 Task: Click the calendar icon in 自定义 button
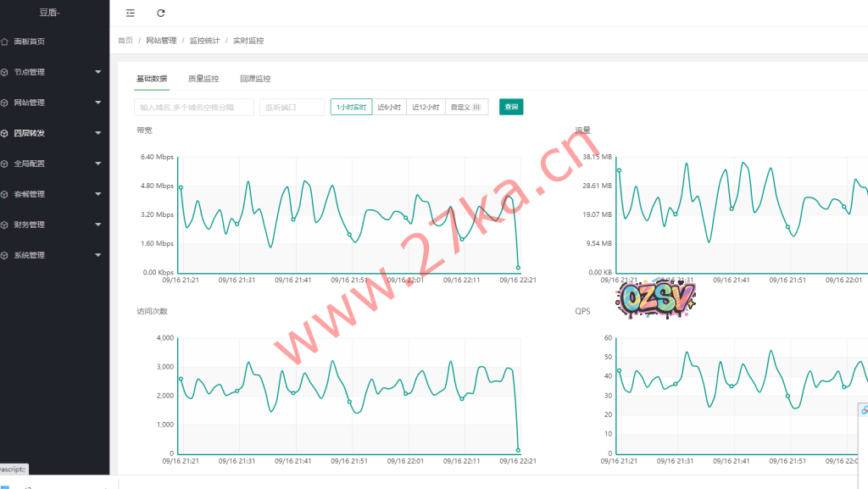point(476,108)
